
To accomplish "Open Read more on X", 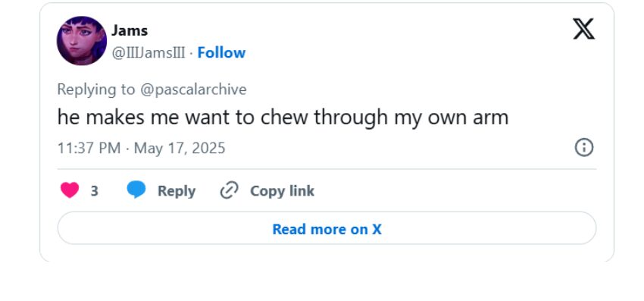I will (x=327, y=229).
